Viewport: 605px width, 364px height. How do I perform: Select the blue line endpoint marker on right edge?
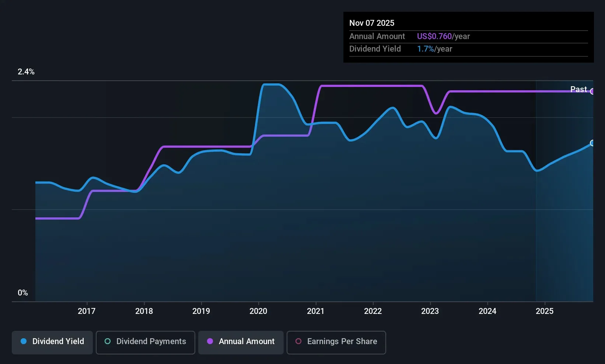click(x=592, y=143)
